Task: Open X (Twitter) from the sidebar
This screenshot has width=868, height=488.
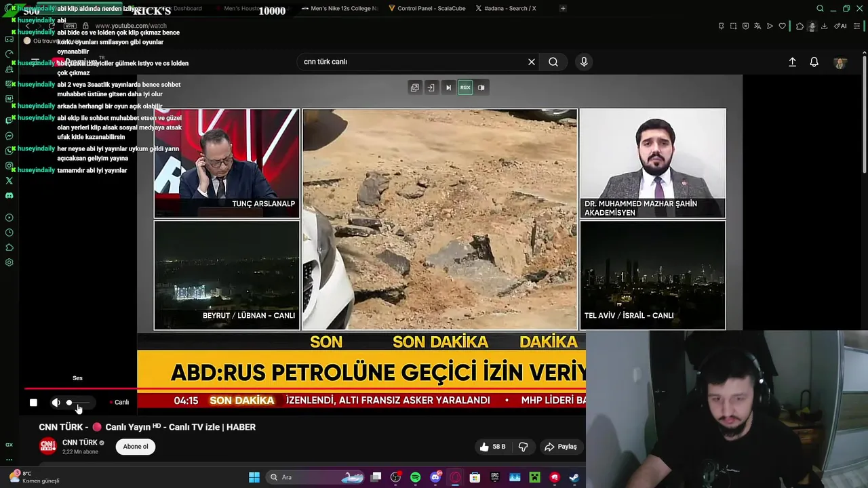Action: pyautogui.click(x=9, y=180)
